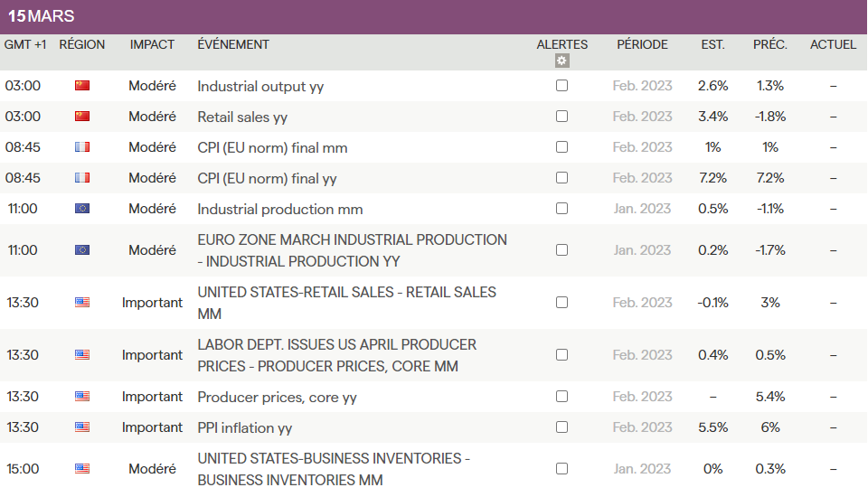
Task: Click China flag beside Retail sales yy
Action: 82,117
